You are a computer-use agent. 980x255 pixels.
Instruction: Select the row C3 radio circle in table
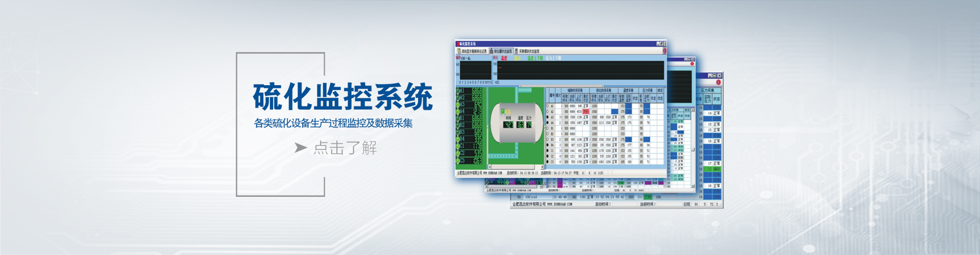point(548,162)
